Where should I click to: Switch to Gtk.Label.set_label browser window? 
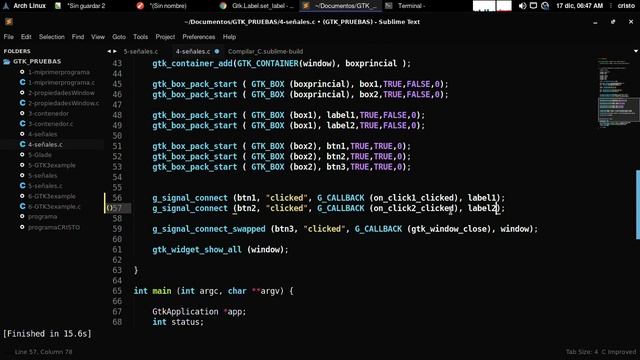point(257,6)
